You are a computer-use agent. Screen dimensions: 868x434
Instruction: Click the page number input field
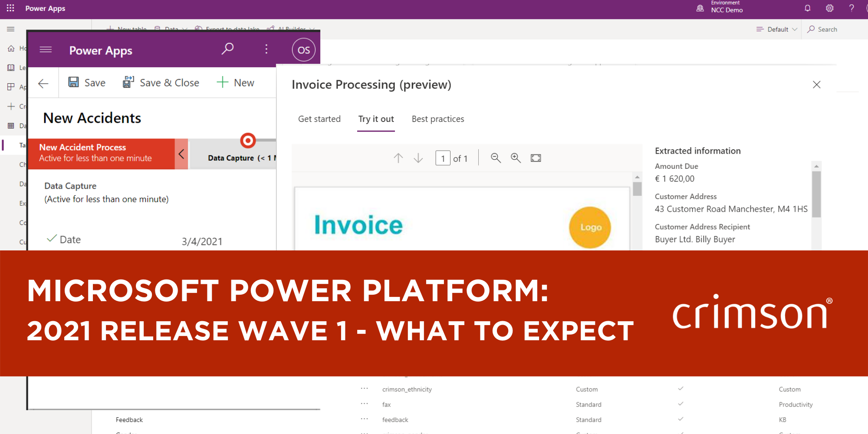(x=443, y=158)
